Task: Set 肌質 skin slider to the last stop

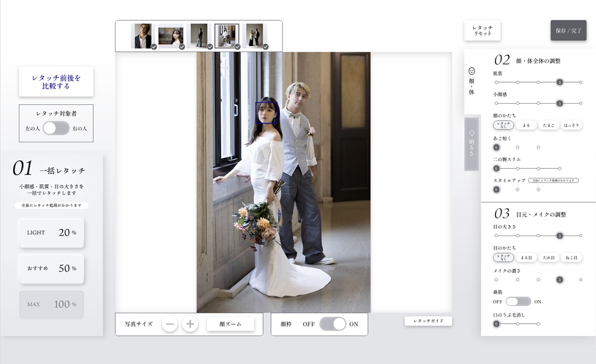Action: tap(581, 82)
